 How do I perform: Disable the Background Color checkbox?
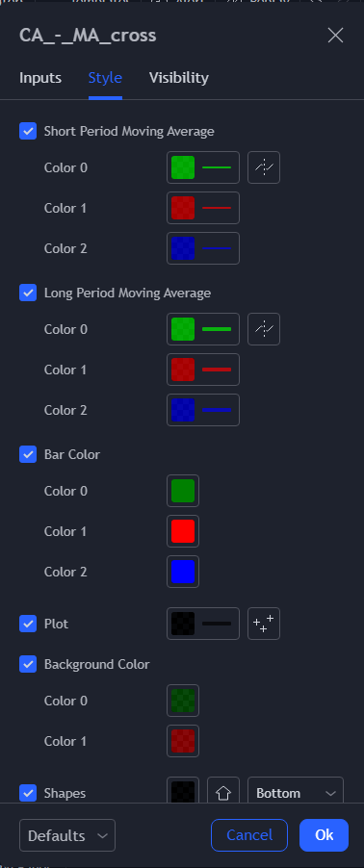tap(28, 664)
